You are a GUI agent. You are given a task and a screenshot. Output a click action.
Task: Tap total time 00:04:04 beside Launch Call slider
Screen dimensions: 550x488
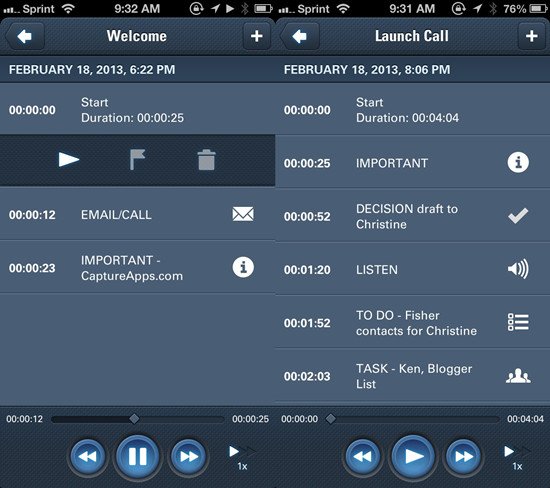(525, 419)
